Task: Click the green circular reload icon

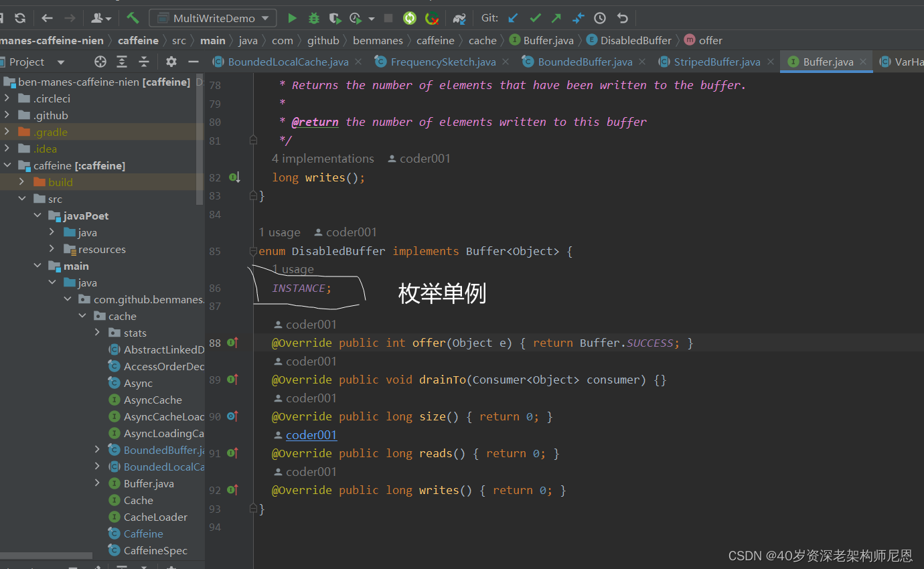Action: (x=410, y=18)
